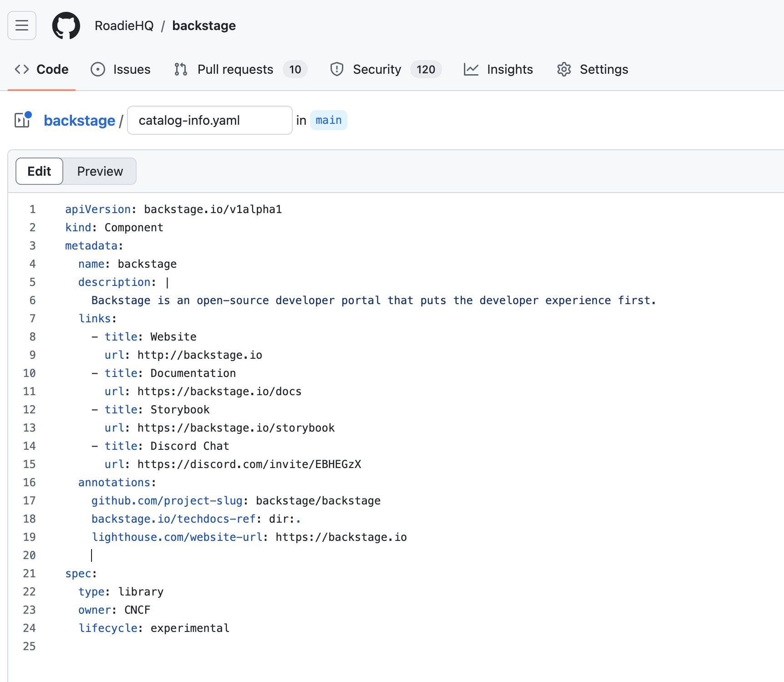Screen dimensions: 784x682
Task: Click the Storybook title value
Action: [x=180, y=410]
